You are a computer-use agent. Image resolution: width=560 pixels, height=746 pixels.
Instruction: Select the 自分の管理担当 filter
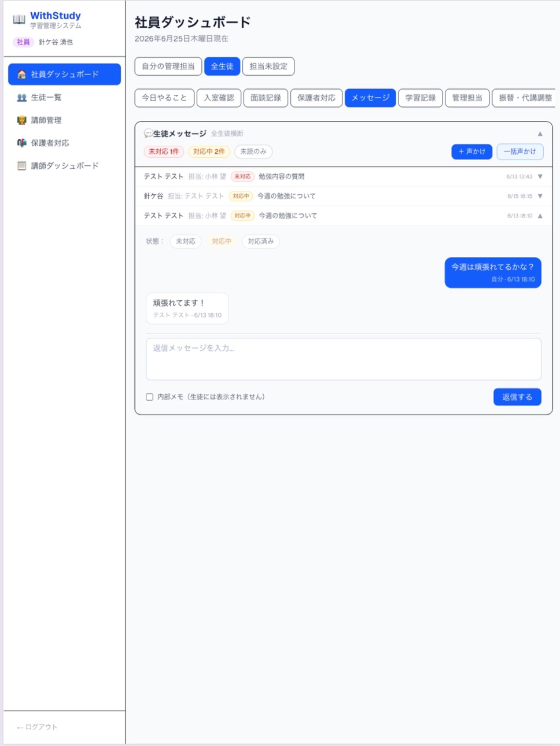[168, 67]
